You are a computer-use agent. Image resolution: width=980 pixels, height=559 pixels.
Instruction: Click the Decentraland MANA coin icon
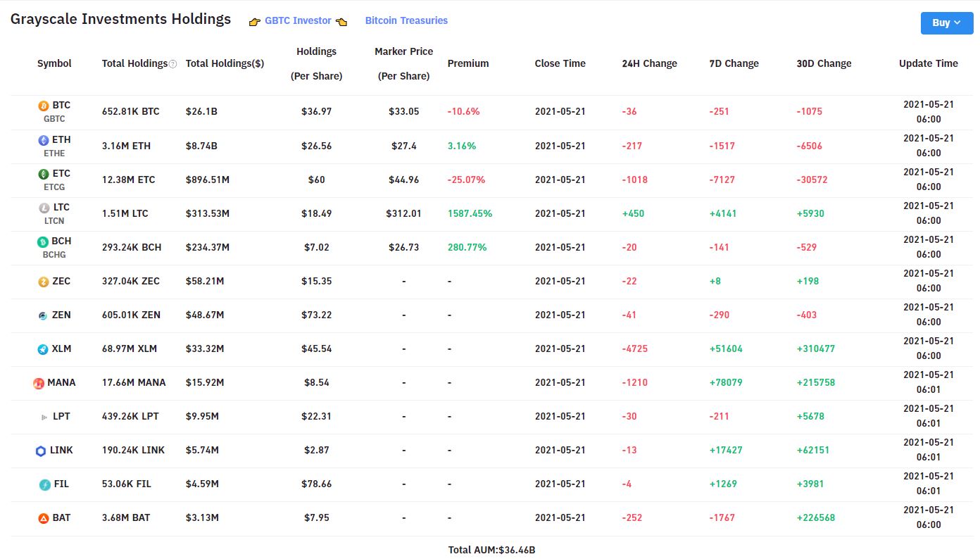pos(39,383)
